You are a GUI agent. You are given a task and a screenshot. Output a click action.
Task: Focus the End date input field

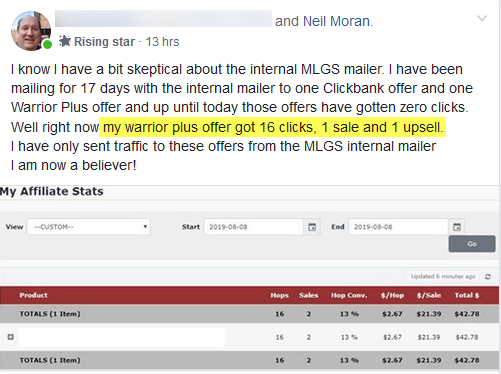(x=398, y=227)
